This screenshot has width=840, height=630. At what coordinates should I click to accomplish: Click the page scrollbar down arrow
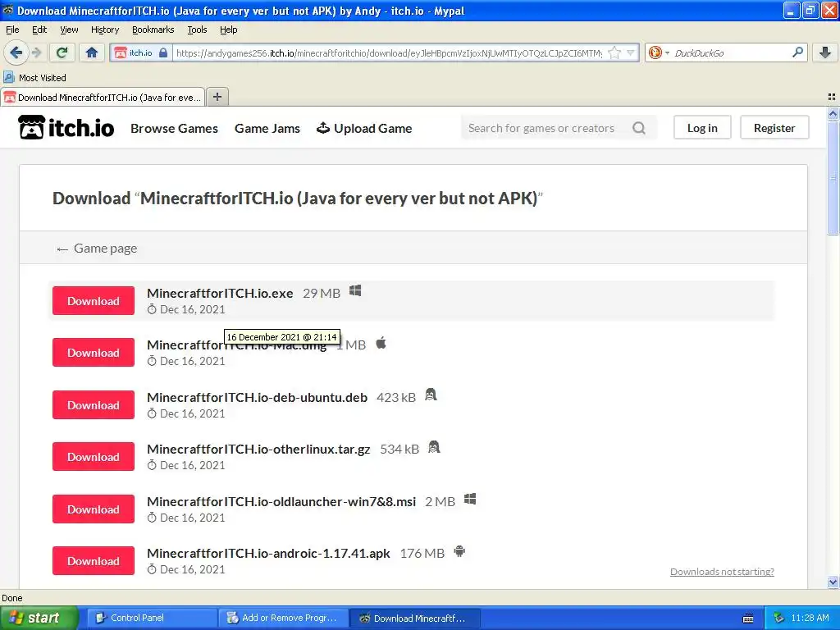[x=833, y=582]
